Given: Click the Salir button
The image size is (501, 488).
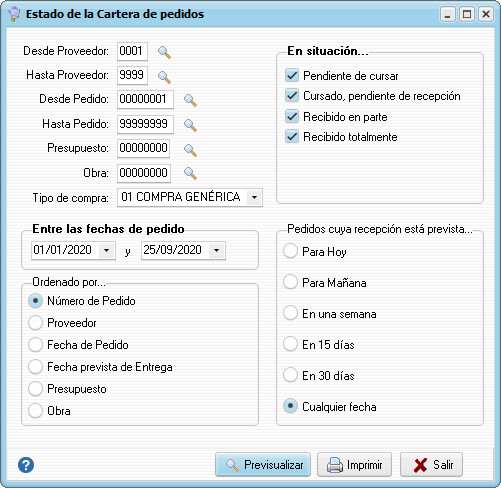Looking at the screenshot, I should [x=431, y=464].
